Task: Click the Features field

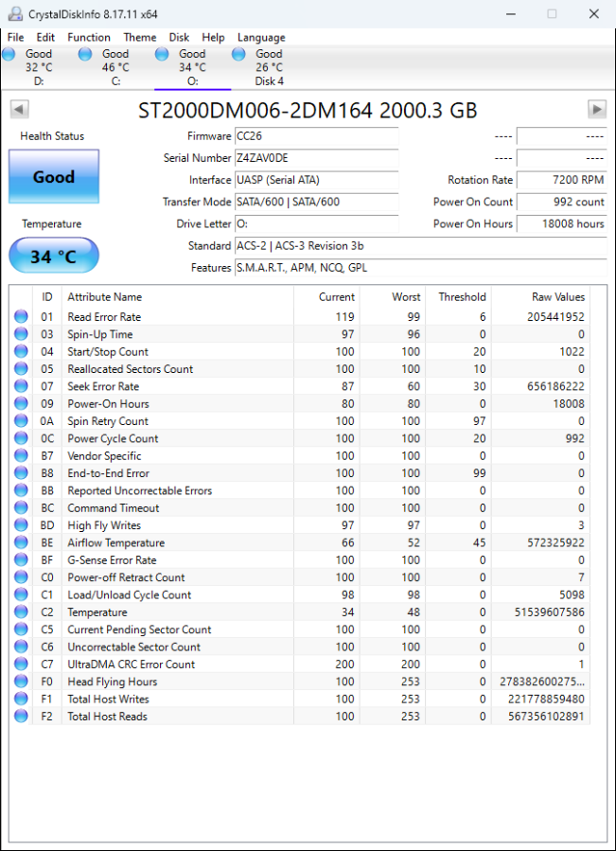Action: click(421, 268)
